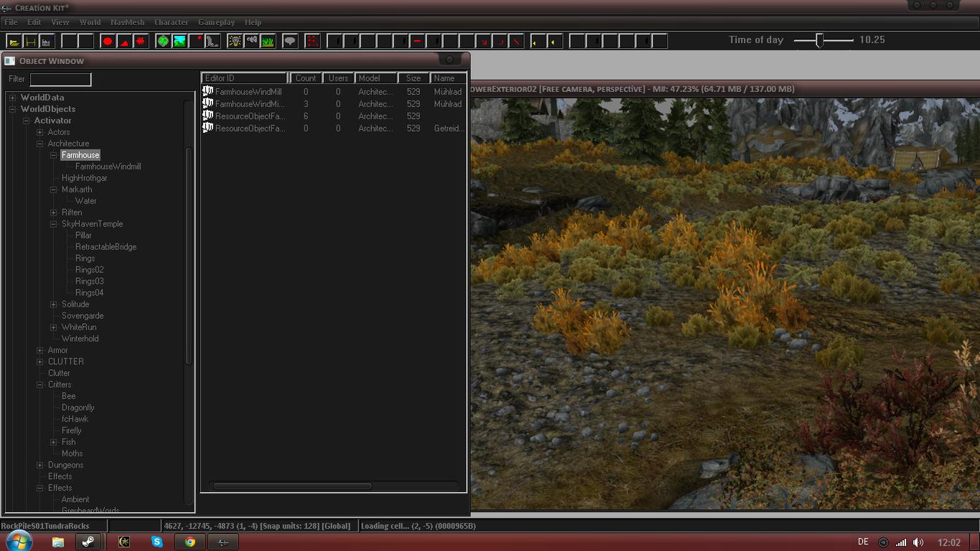Click the grey speech bubble dialogue icon

click(x=290, y=42)
